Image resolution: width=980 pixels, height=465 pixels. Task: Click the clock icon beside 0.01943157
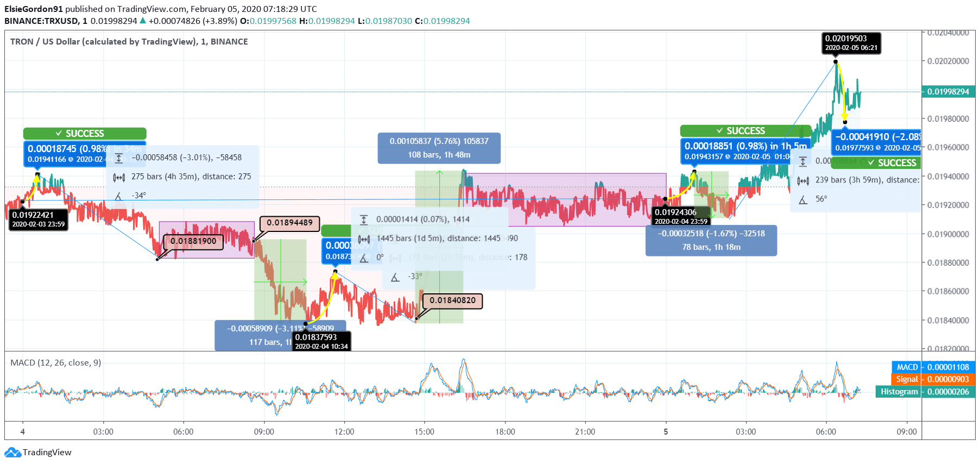[728, 156]
